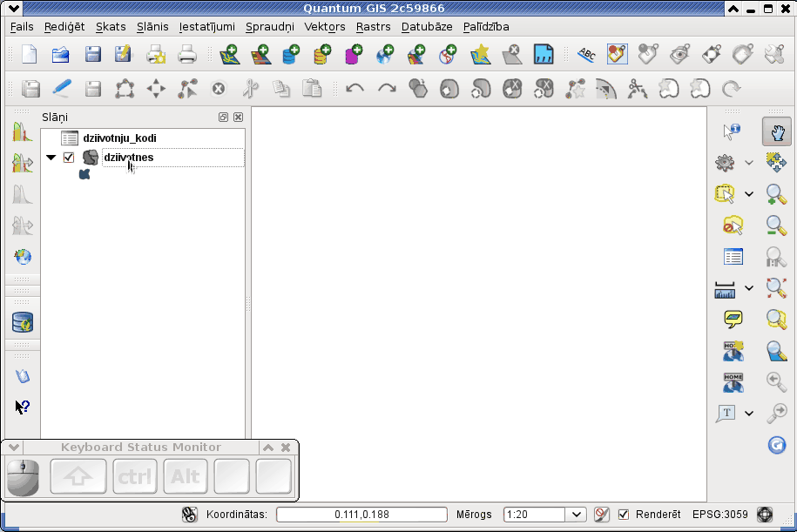
Task: Toggle Alt key in Keyboard Status Monitor
Action: (186, 476)
